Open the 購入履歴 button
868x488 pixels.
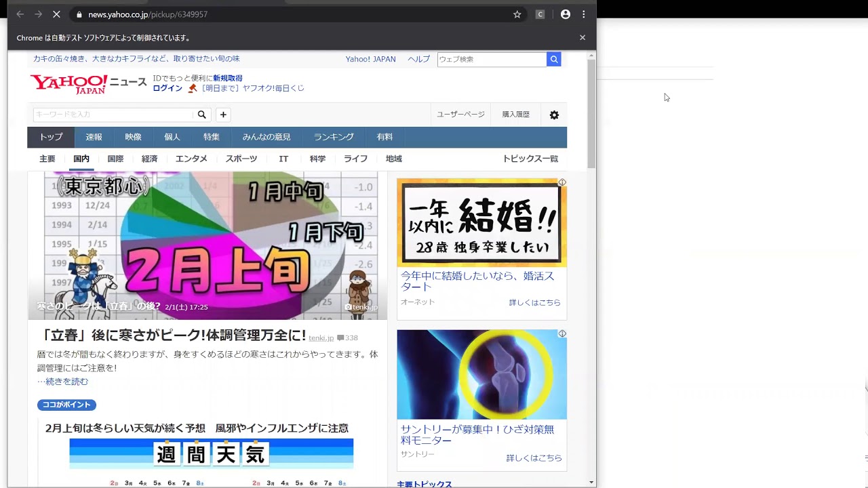click(516, 115)
